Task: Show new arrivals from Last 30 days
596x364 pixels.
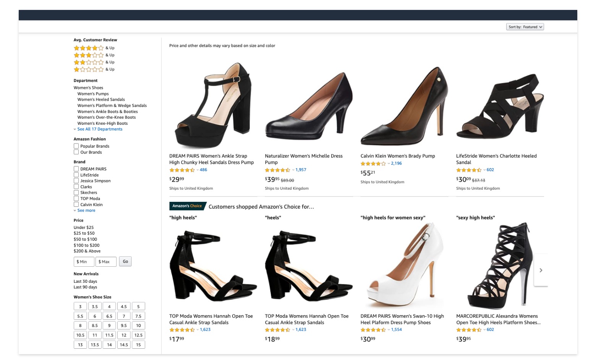Action: point(85,282)
